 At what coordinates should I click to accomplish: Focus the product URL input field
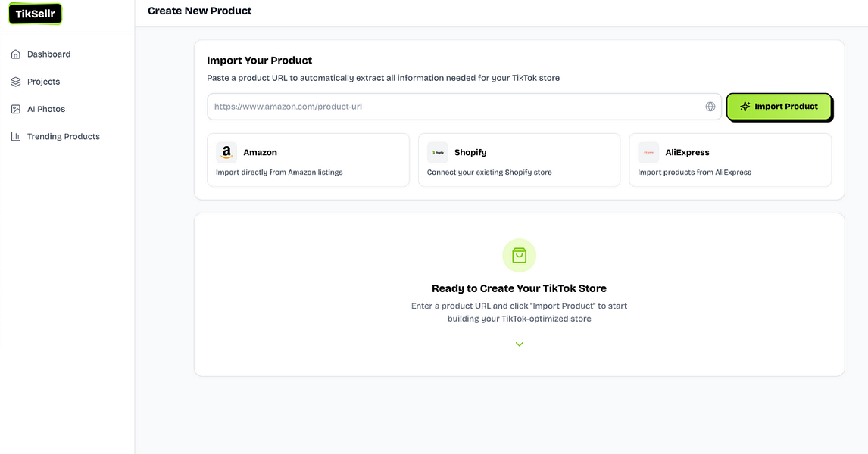click(x=454, y=107)
